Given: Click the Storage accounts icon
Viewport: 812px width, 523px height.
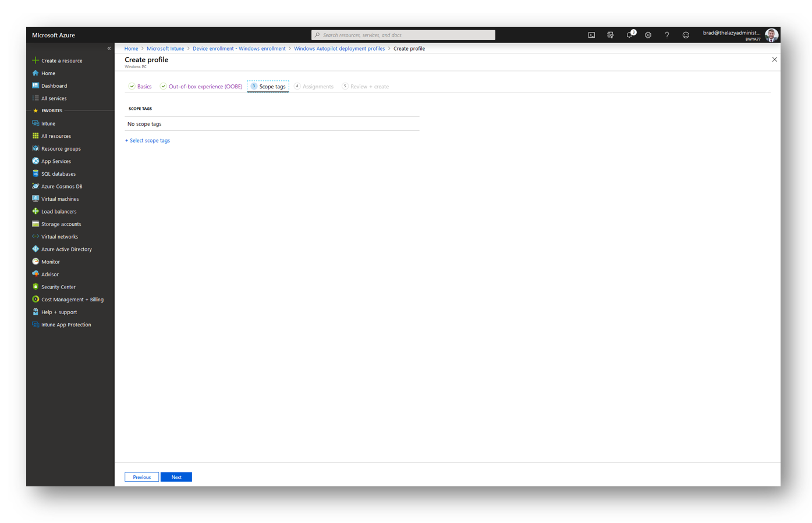Looking at the screenshot, I should [36, 224].
